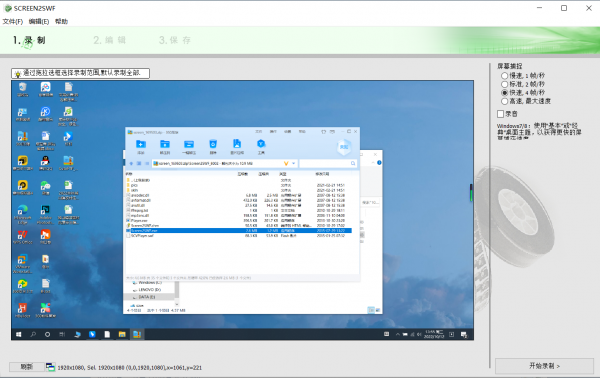Open the 编辑(E) menu
The image size is (600, 378).
39,21
